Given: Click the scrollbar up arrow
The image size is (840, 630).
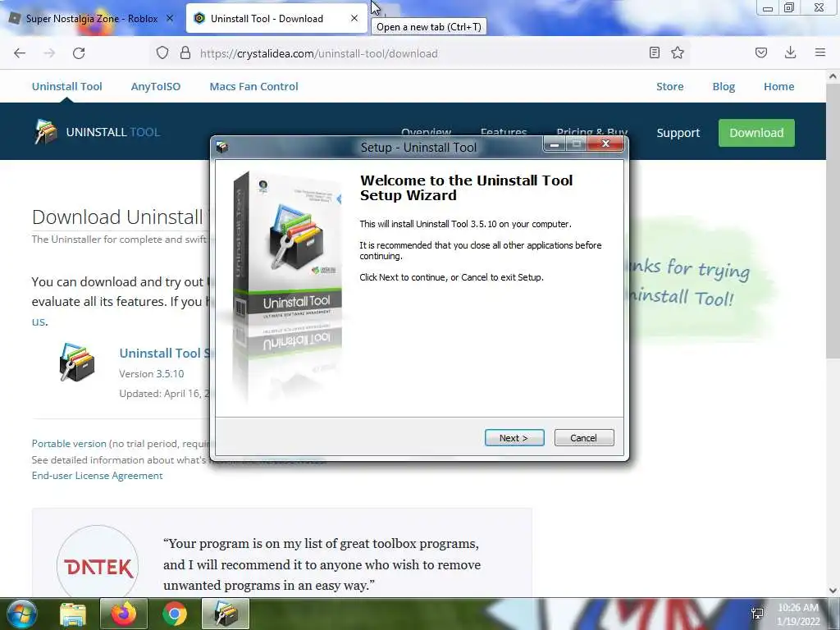Looking at the screenshot, I should pyautogui.click(x=833, y=76).
